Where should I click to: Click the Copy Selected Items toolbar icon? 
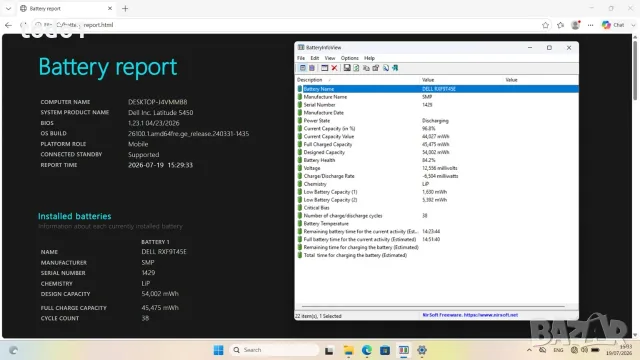click(366, 68)
